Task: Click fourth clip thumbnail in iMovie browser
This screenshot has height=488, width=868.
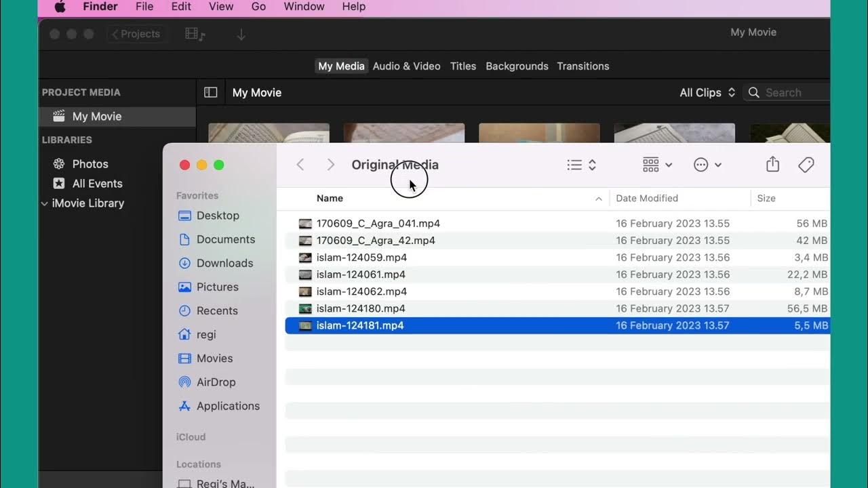Action: pyautogui.click(x=674, y=133)
